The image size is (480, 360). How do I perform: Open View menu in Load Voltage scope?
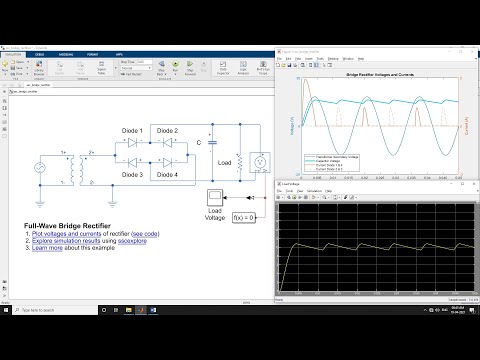[300, 191]
